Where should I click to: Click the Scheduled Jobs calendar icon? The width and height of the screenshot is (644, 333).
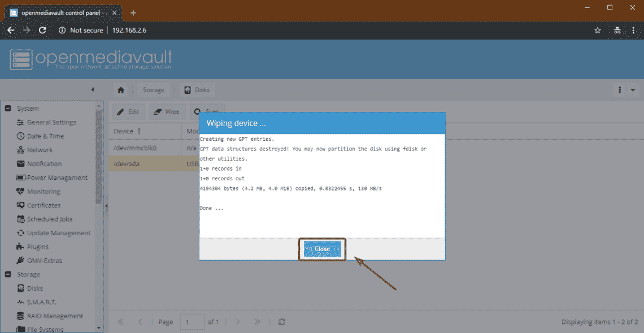(x=20, y=219)
